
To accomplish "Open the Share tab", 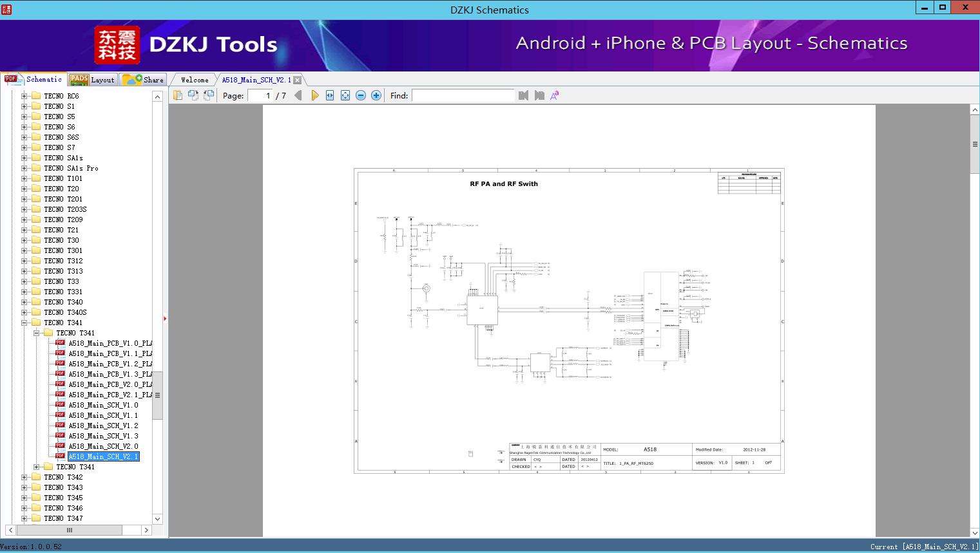I will [143, 80].
